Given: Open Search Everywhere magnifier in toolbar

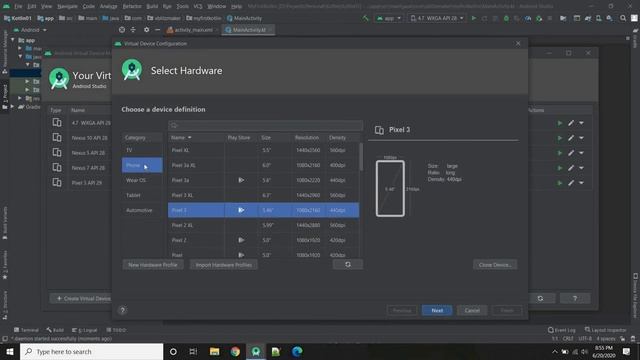Looking at the screenshot, I should click(623, 18).
